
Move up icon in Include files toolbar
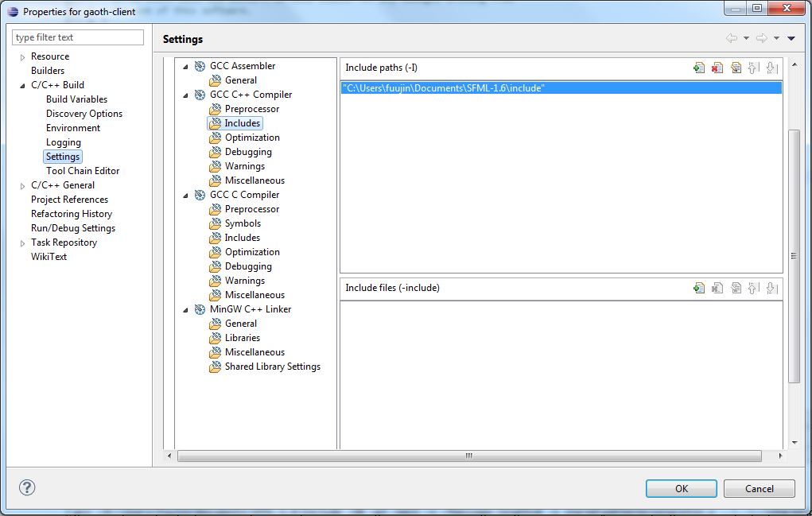point(754,288)
